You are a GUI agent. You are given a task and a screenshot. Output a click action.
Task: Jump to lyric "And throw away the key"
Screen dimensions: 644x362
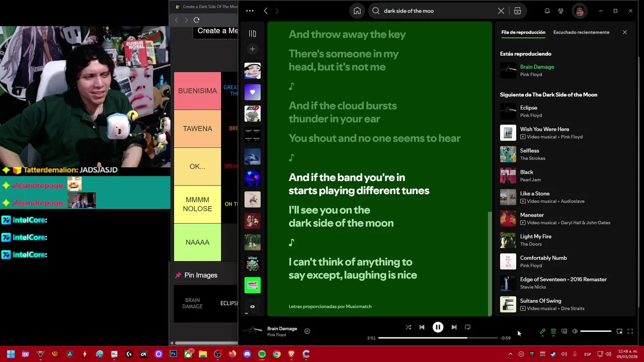[347, 34]
